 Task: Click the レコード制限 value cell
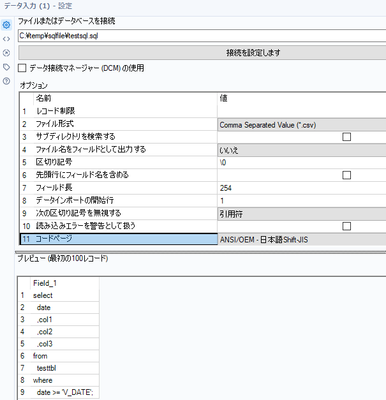click(302, 111)
